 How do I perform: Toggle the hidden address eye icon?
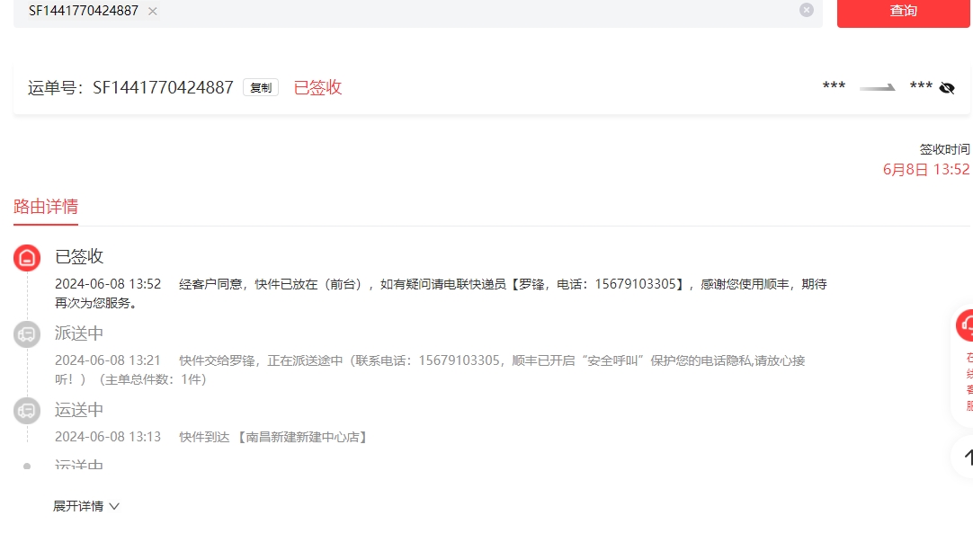pos(947,87)
